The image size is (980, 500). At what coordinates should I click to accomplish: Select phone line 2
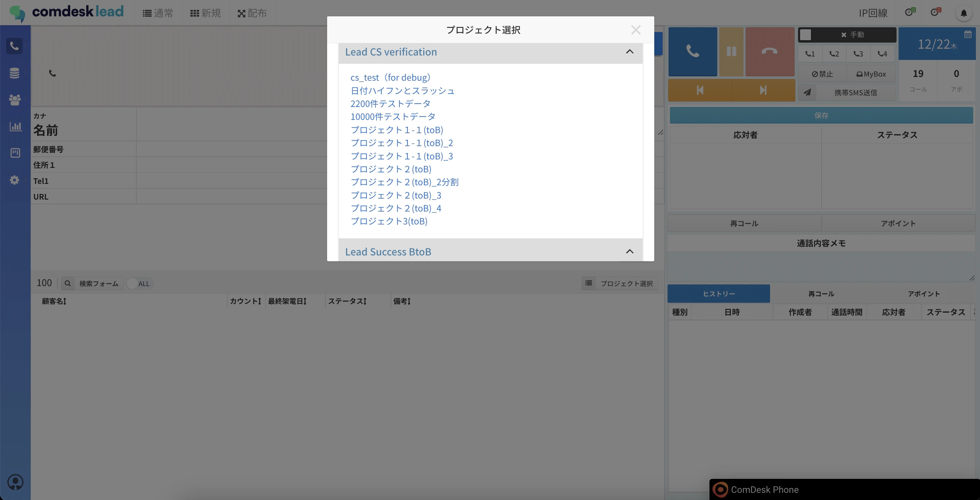pos(834,54)
